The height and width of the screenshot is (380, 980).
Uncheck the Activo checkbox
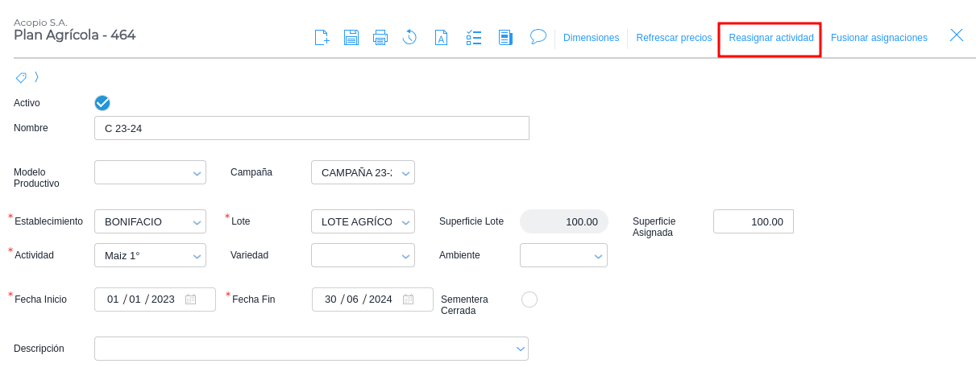click(x=102, y=103)
